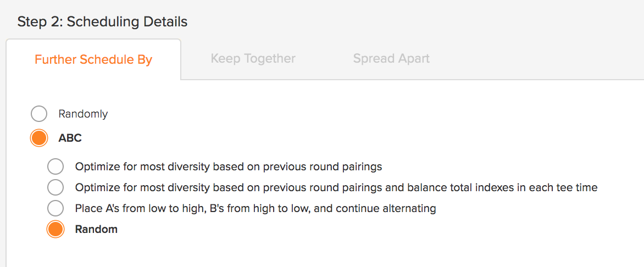Click the bold "Random" label text
The image size is (644, 267).
[x=96, y=229]
